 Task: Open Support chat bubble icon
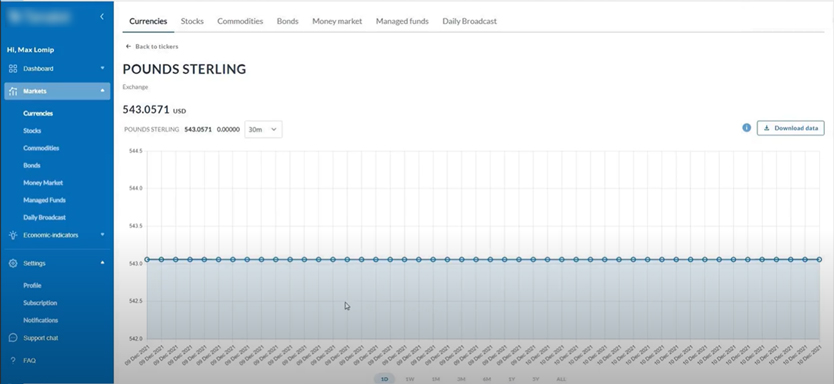pyautogui.click(x=13, y=338)
